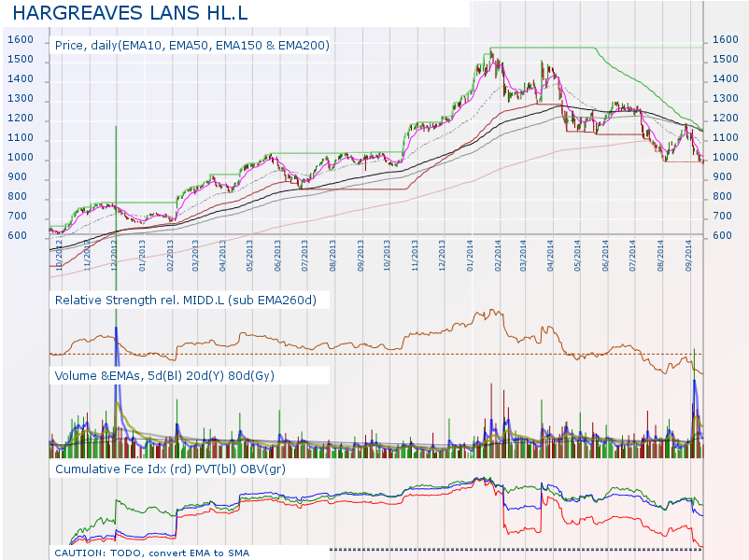
Task: Pick the 10/2012 date on the time axis
Action: pos(59,255)
